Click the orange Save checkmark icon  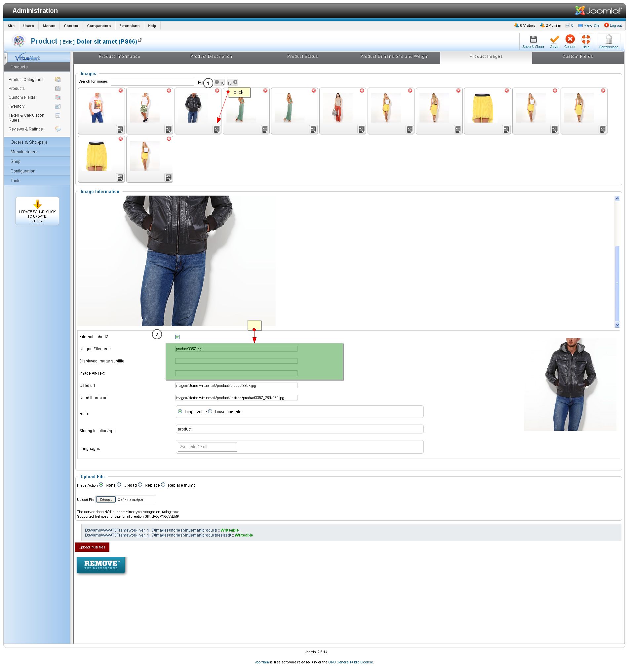coord(554,40)
